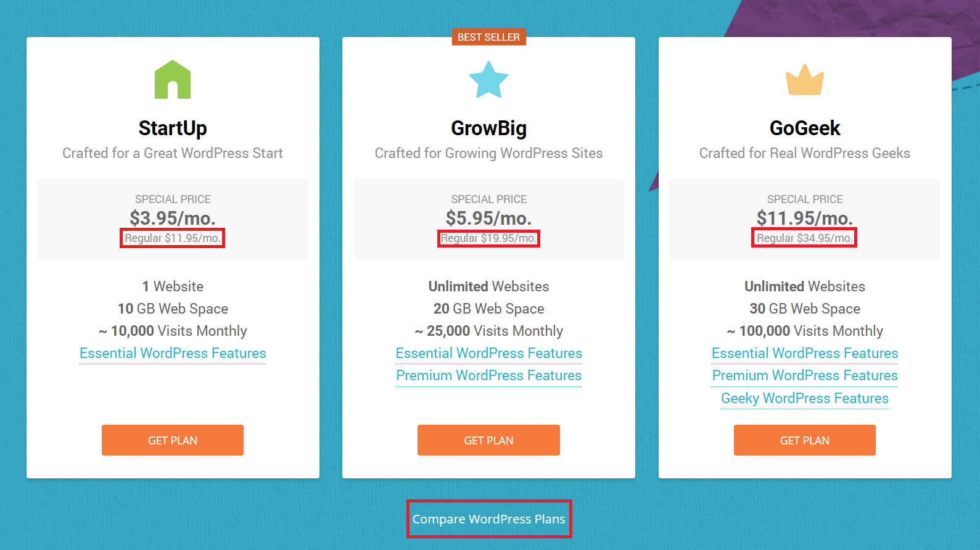Get the GrowBig plan
This screenshot has width=980, height=550.
click(x=488, y=440)
